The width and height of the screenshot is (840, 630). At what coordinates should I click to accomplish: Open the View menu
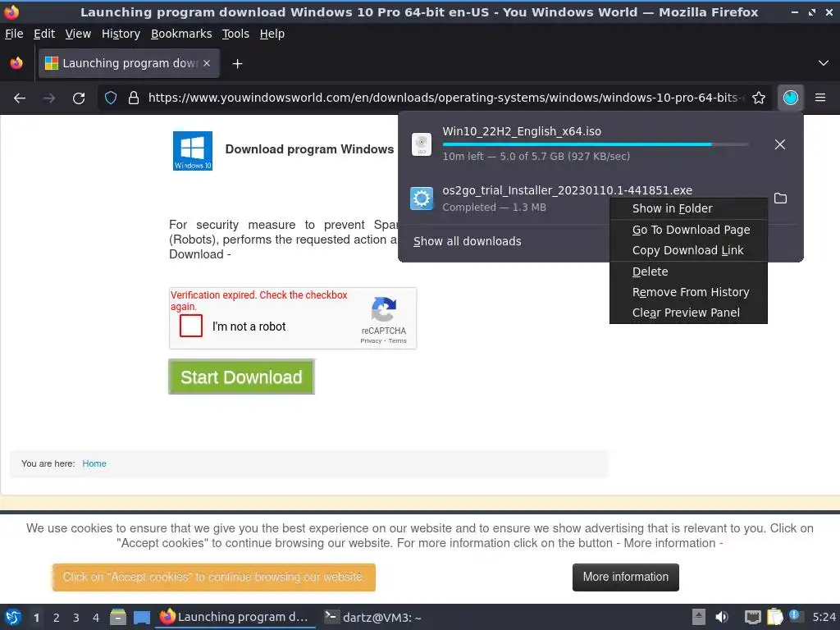coord(78,34)
